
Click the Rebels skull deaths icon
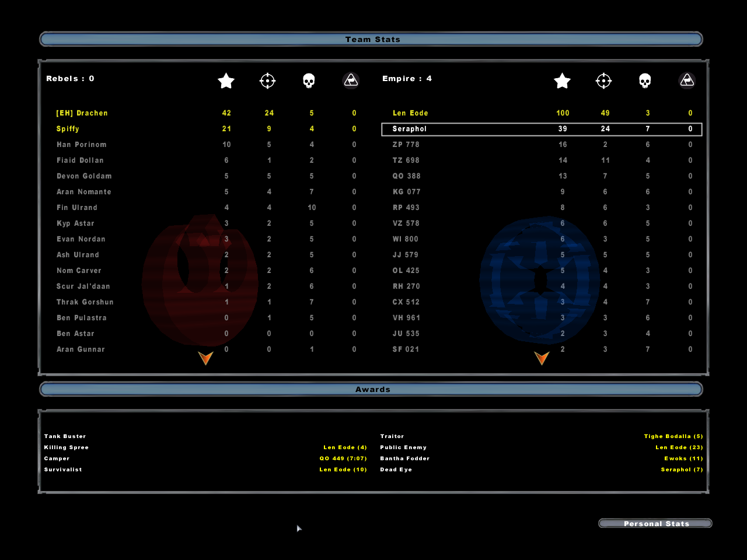pyautogui.click(x=309, y=80)
